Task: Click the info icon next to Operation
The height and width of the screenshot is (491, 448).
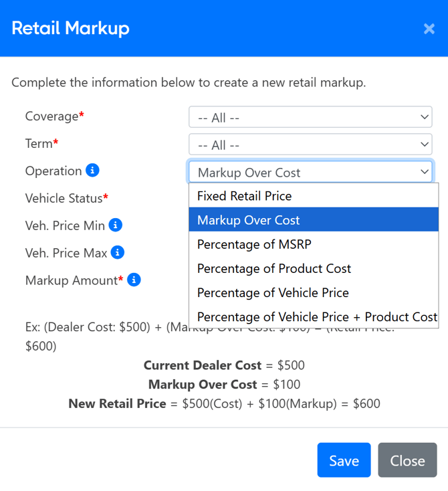Action: coord(93,171)
